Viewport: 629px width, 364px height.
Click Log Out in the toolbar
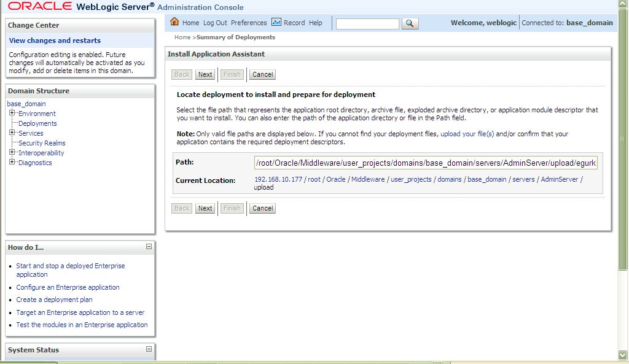[x=215, y=23]
